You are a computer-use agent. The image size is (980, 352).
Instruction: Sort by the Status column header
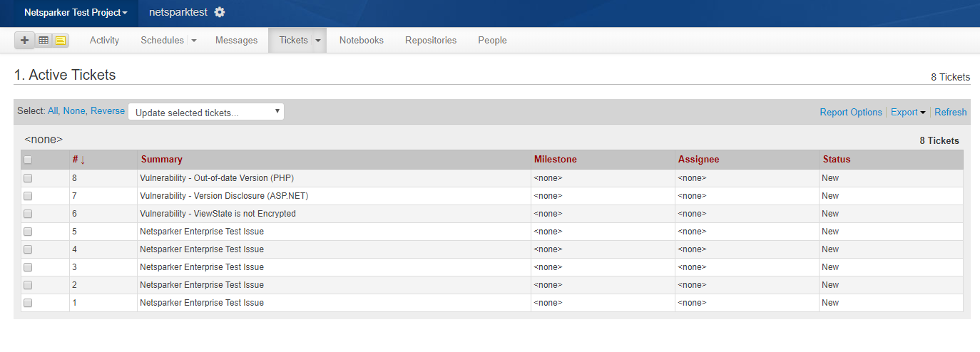click(x=836, y=160)
